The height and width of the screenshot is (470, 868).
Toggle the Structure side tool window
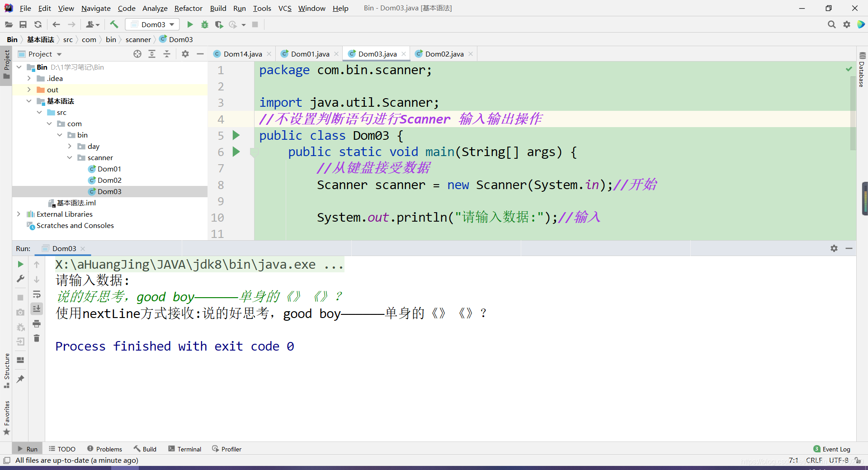[6, 370]
